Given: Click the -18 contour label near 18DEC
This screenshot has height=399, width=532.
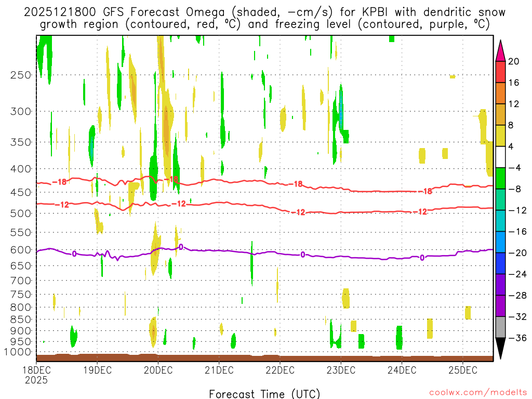Looking at the screenshot, I should [60, 182].
